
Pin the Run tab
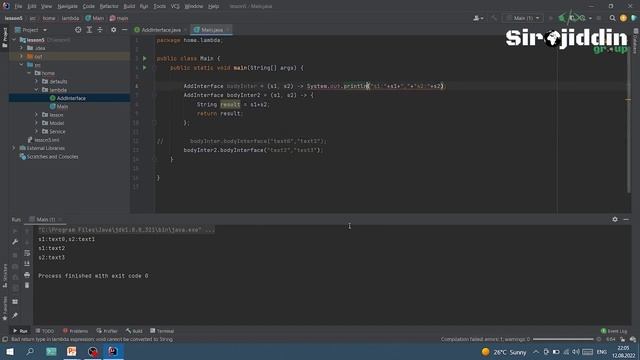[15, 316]
